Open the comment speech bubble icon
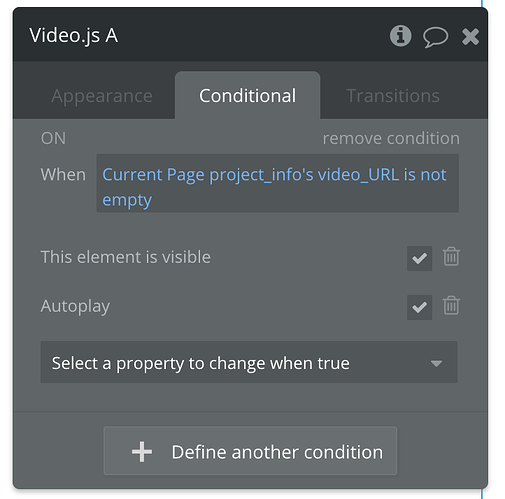505x499 pixels. pyautogui.click(x=435, y=37)
